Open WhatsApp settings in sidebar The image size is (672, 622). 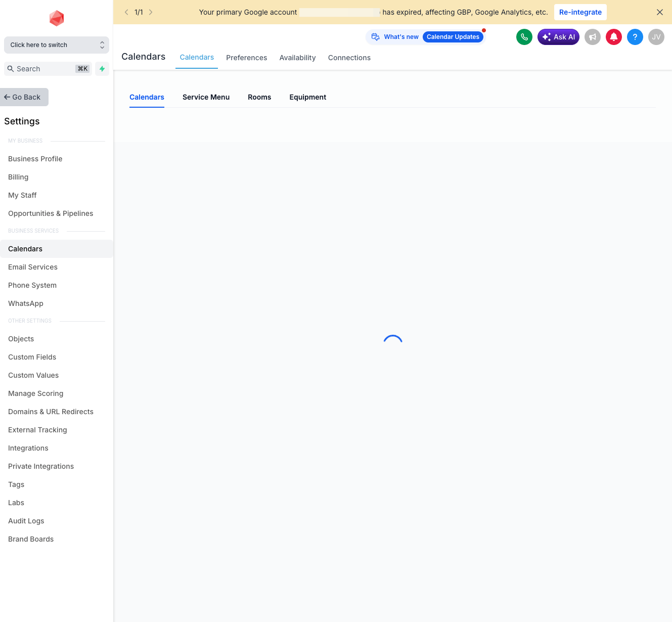(57, 303)
